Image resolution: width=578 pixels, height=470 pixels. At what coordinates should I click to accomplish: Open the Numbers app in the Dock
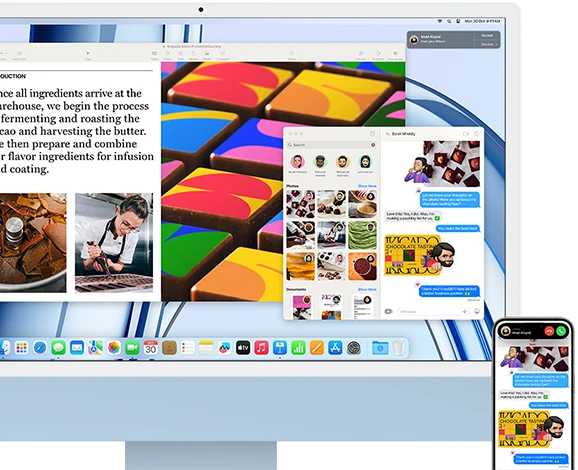(298, 348)
